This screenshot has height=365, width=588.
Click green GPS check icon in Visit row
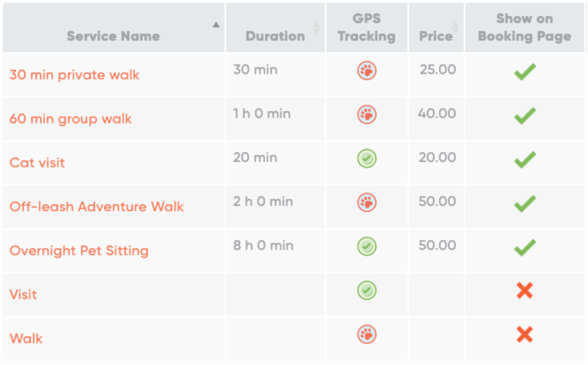tap(366, 291)
